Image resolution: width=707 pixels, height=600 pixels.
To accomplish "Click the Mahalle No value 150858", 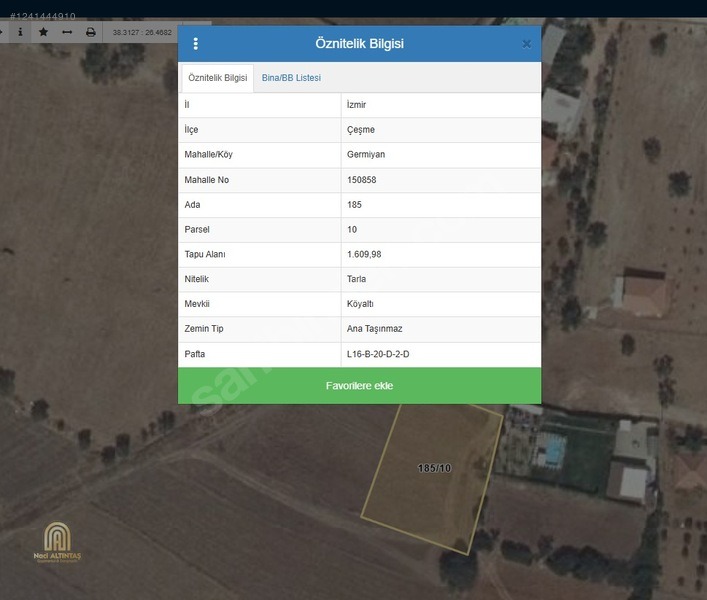I will click(361, 180).
